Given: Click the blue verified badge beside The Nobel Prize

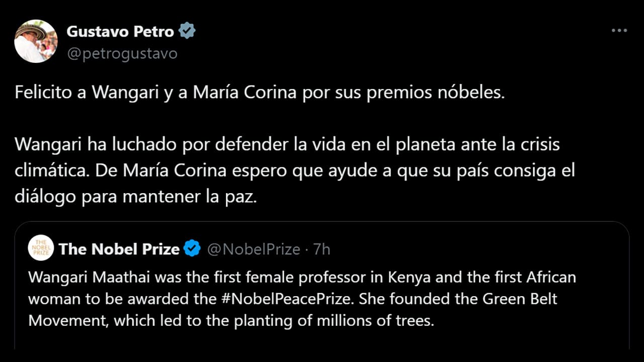Looking at the screenshot, I should pyautogui.click(x=192, y=249).
